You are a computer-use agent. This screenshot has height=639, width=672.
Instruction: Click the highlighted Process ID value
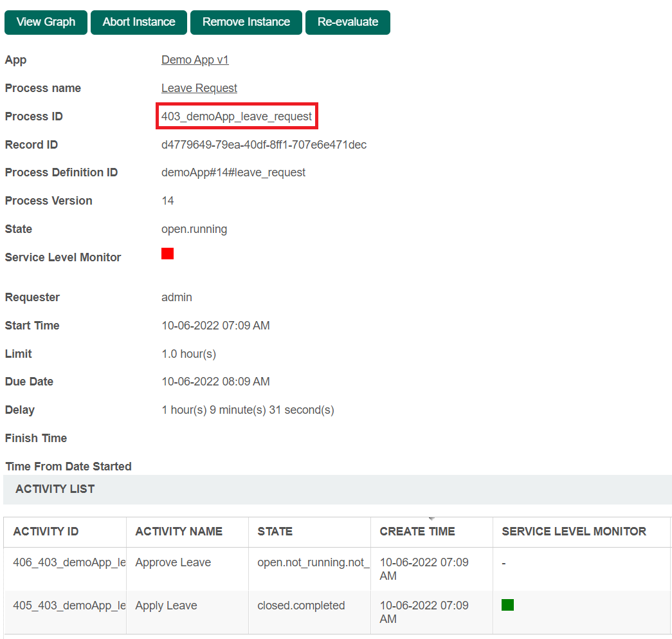(x=237, y=116)
